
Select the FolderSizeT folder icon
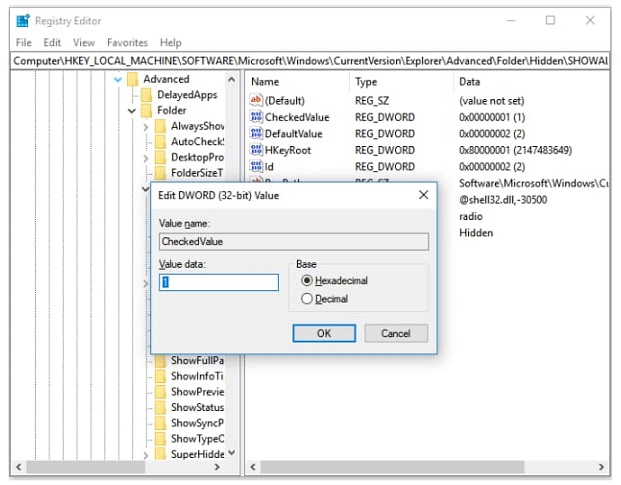(x=160, y=173)
